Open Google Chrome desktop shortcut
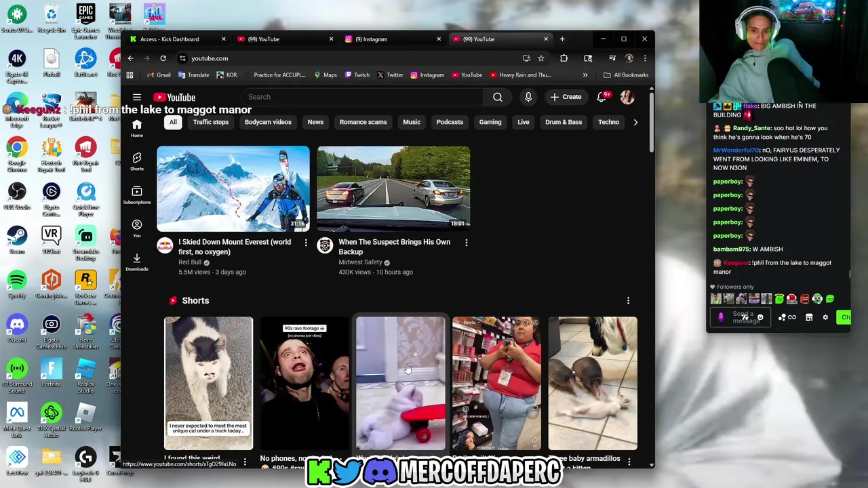Viewport: 868px width, 488px height. (17, 151)
